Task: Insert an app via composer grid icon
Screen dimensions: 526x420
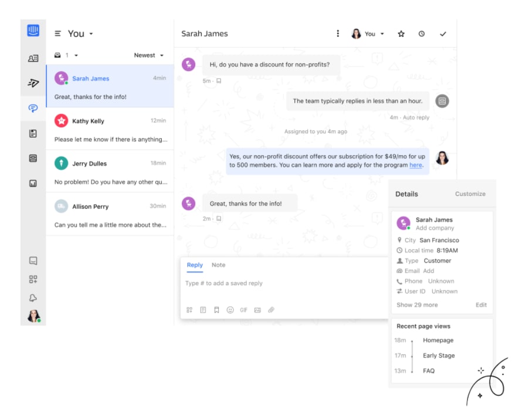Action: click(189, 310)
